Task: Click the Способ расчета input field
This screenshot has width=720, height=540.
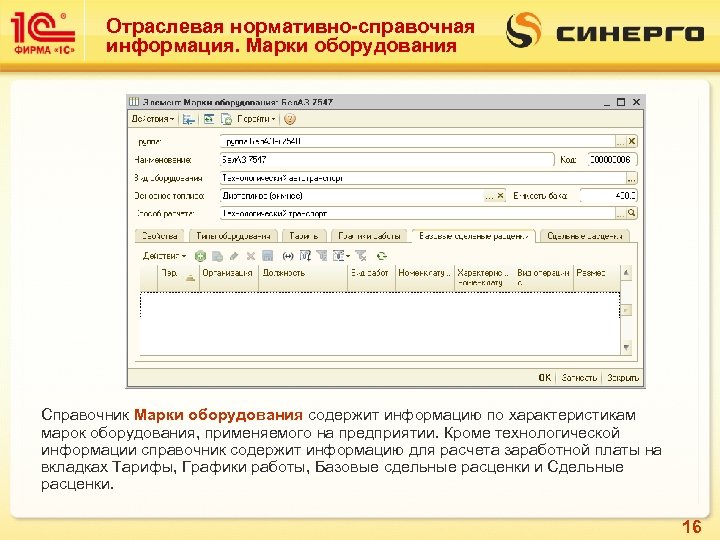Action: point(417,213)
